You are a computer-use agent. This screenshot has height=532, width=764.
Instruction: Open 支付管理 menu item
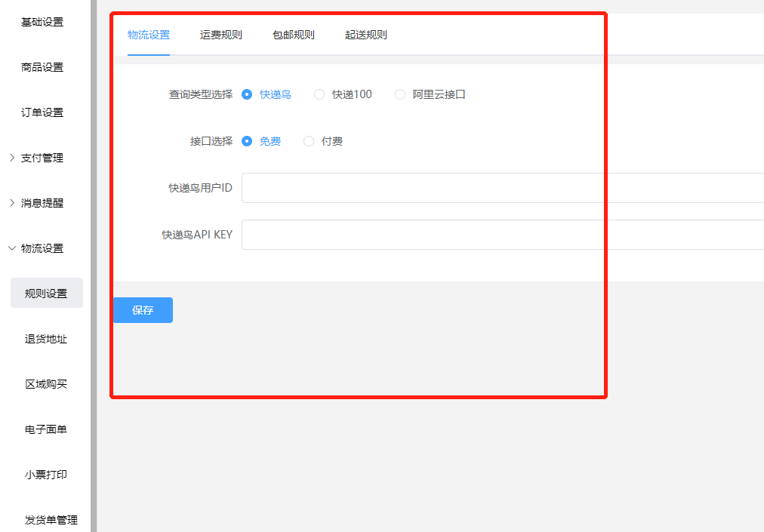(x=42, y=158)
